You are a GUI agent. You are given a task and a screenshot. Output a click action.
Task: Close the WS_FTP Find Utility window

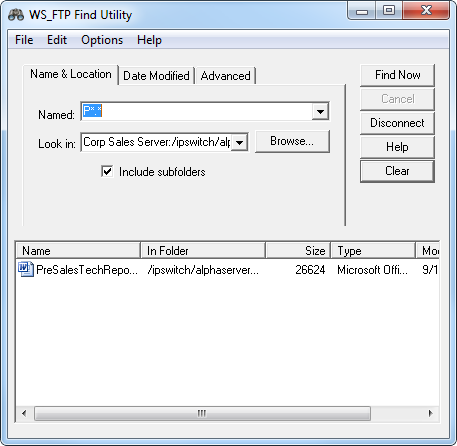(x=426, y=11)
